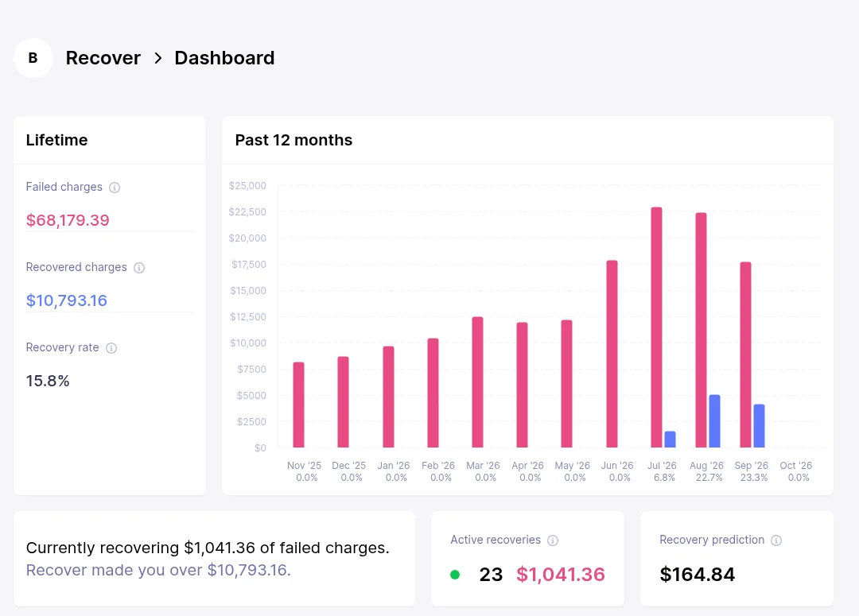The image size is (859, 616).
Task: Click the Oct '26 axis label
Action: pyautogui.click(x=796, y=466)
